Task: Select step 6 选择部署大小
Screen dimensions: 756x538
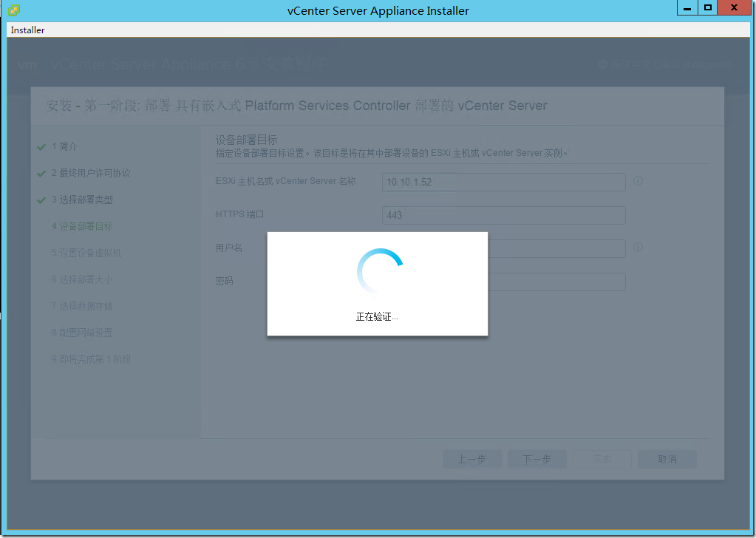Action: click(x=82, y=279)
